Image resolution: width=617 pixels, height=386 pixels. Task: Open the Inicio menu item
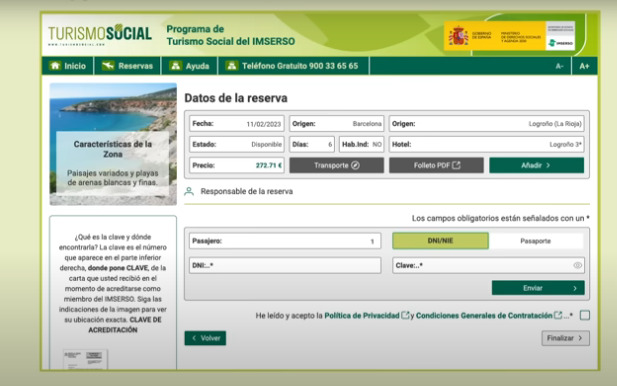point(68,66)
